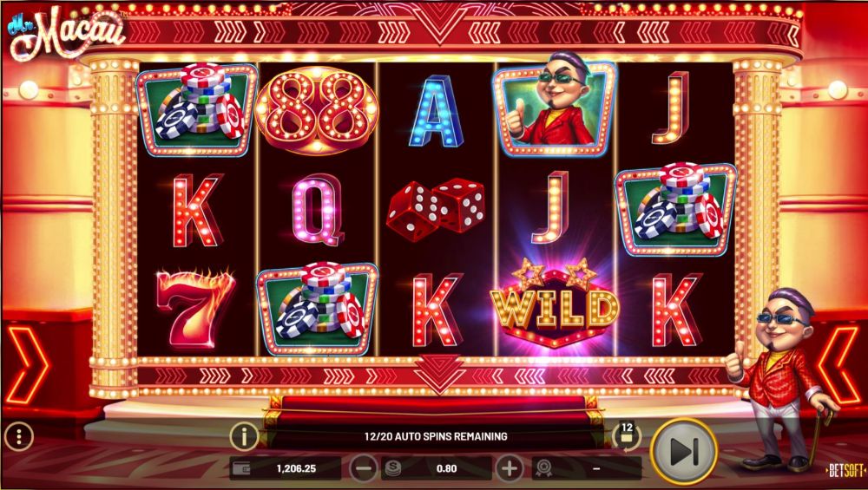Viewport: 868px width, 490px height.
Task: Open the game info paytable button
Action: click(x=244, y=437)
